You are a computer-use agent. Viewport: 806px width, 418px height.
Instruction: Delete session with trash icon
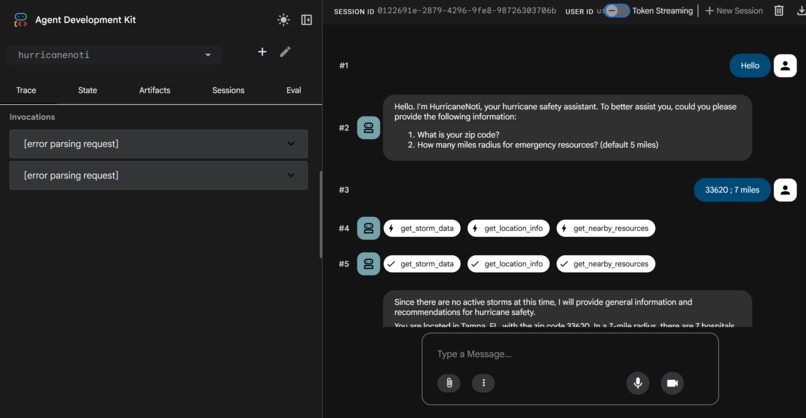[779, 11]
